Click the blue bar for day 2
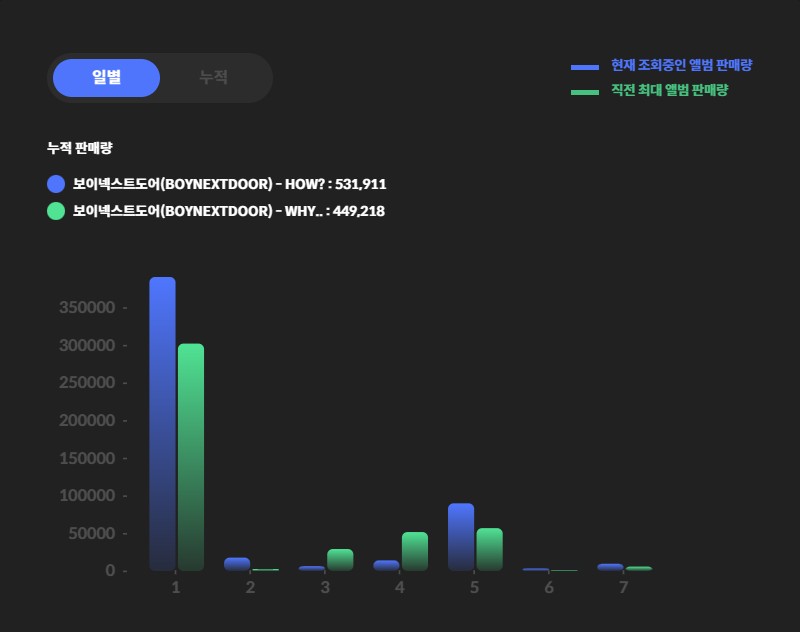The width and height of the screenshot is (800, 632). (x=237, y=564)
